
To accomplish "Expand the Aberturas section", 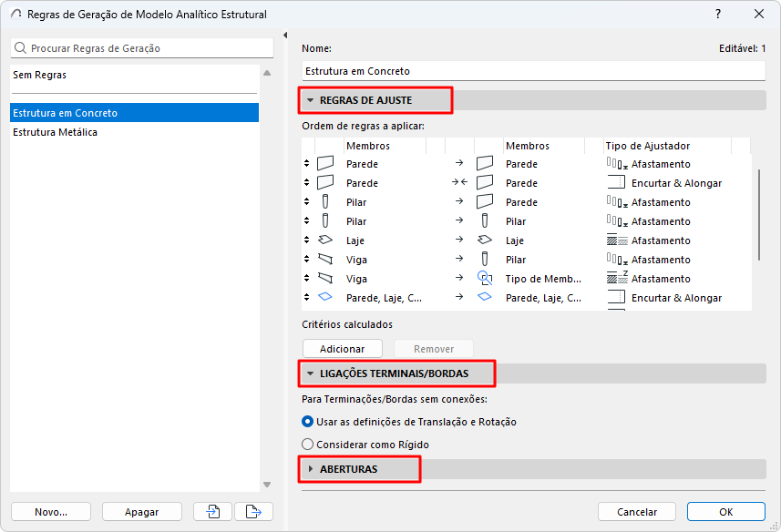I will point(311,469).
